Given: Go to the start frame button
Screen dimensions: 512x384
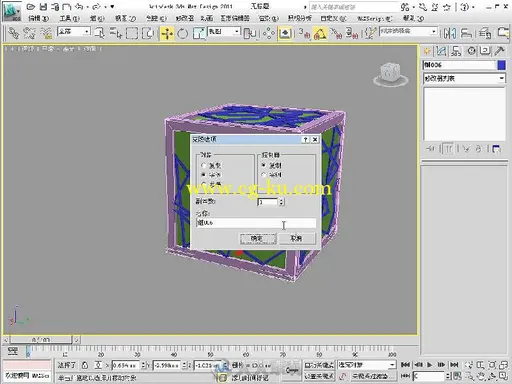Looking at the screenshot, I should [x=405, y=365].
